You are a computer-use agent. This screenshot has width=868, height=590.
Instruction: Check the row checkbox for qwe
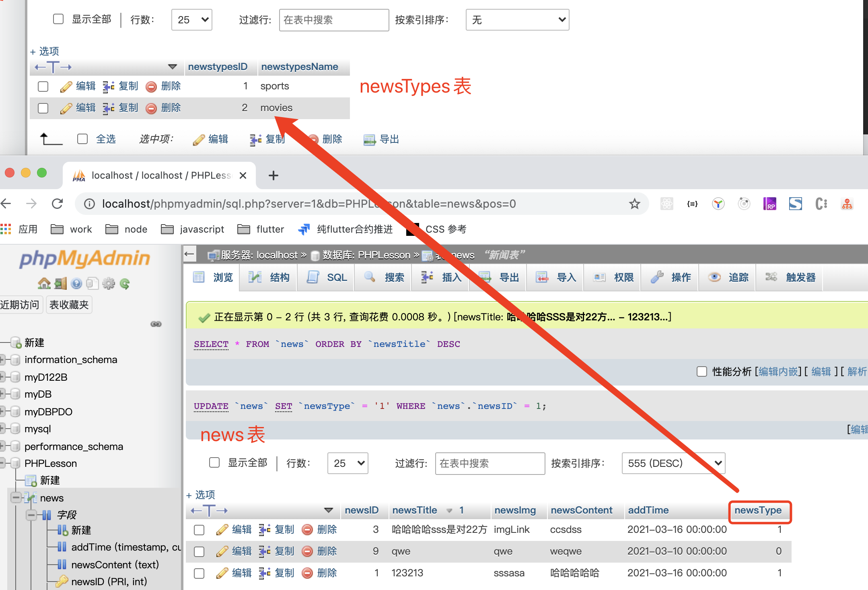pyautogui.click(x=199, y=552)
